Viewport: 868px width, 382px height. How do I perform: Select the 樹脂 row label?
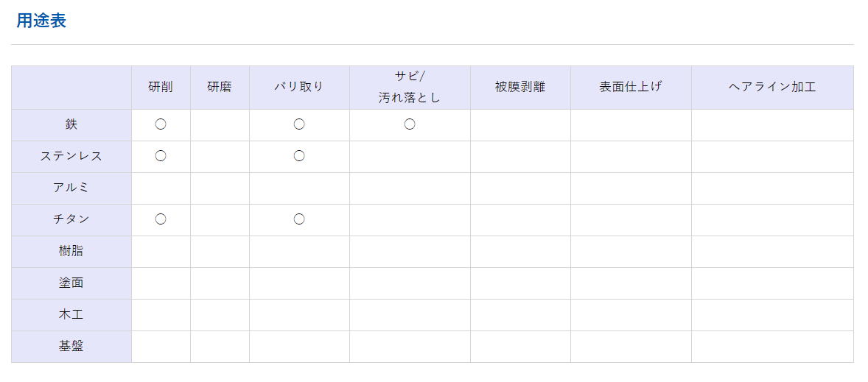71,252
